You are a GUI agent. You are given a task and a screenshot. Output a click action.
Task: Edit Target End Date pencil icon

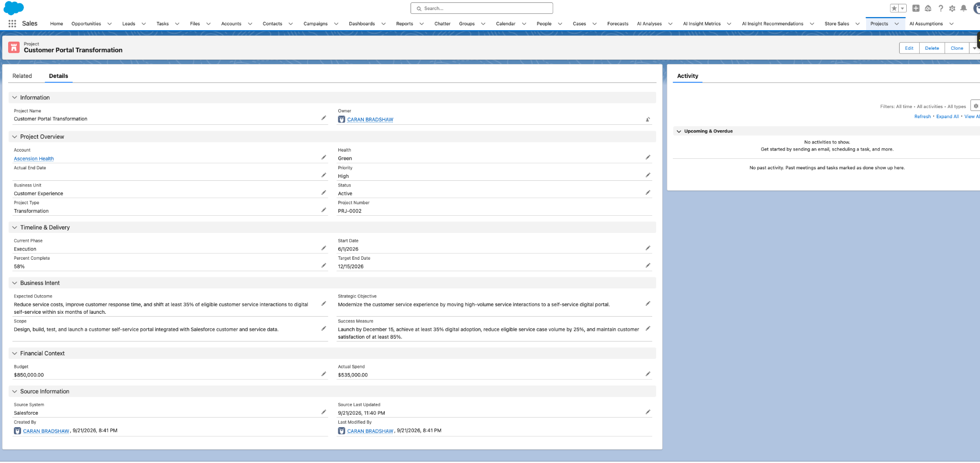(648, 265)
